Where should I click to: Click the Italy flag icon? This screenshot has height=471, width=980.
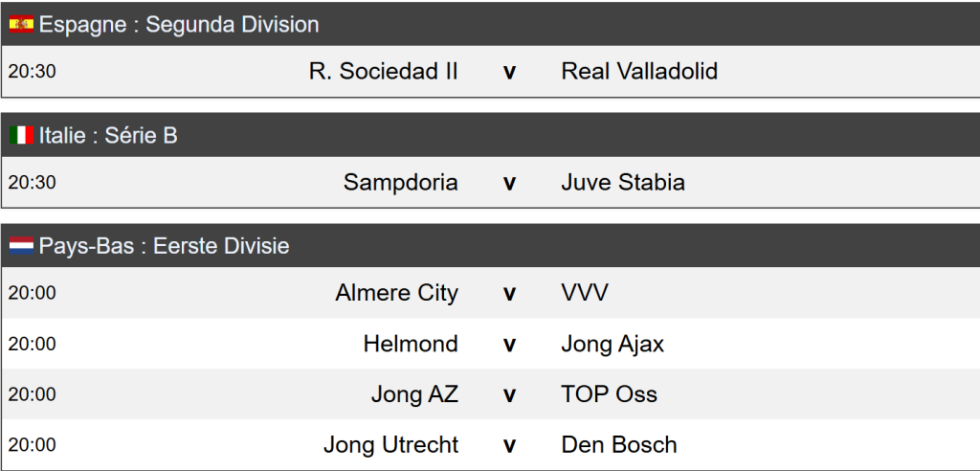(21, 136)
